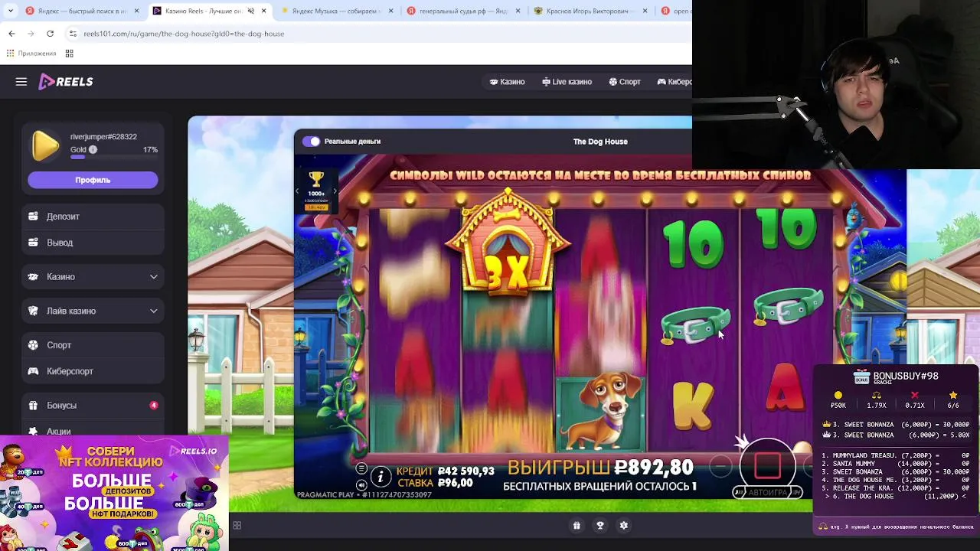The width and height of the screenshot is (980, 551).
Task: Expand the Лайв казино sidebar section
Action: tap(93, 311)
